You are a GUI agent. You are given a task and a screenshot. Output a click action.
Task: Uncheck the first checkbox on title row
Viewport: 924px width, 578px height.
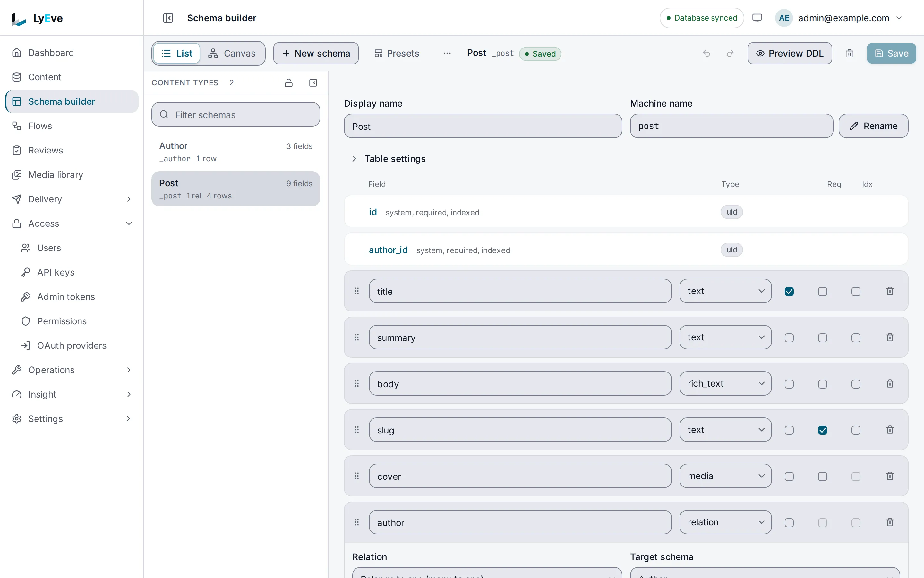(x=789, y=292)
